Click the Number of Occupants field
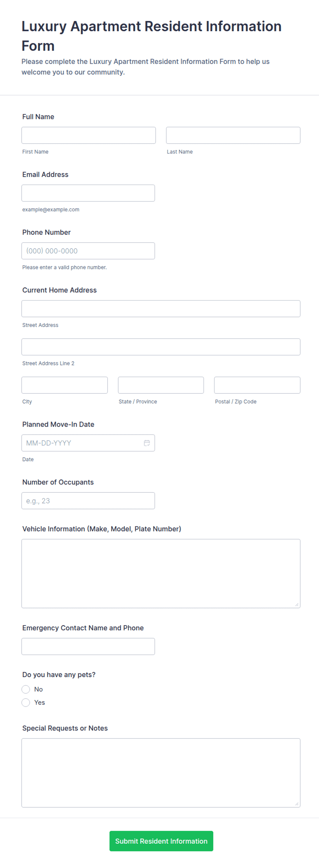The width and height of the screenshot is (319, 868). 88,501
